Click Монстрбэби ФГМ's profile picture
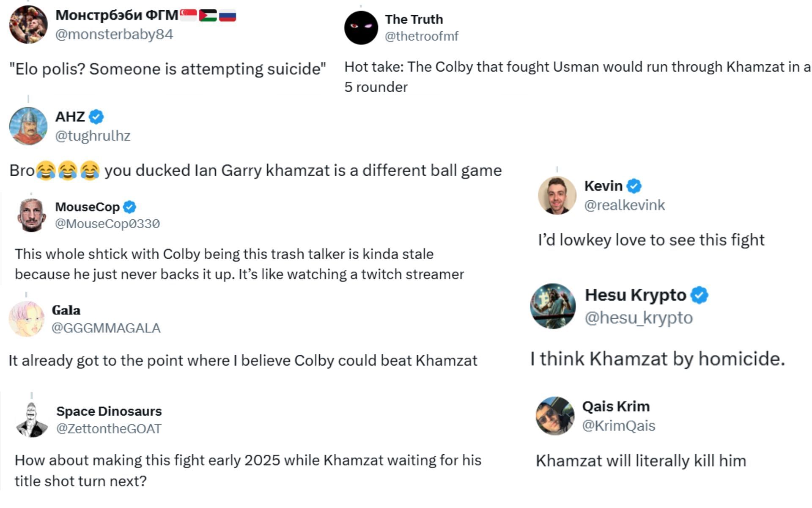Viewport: 812px width, 508px height. [x=29, y=24]
